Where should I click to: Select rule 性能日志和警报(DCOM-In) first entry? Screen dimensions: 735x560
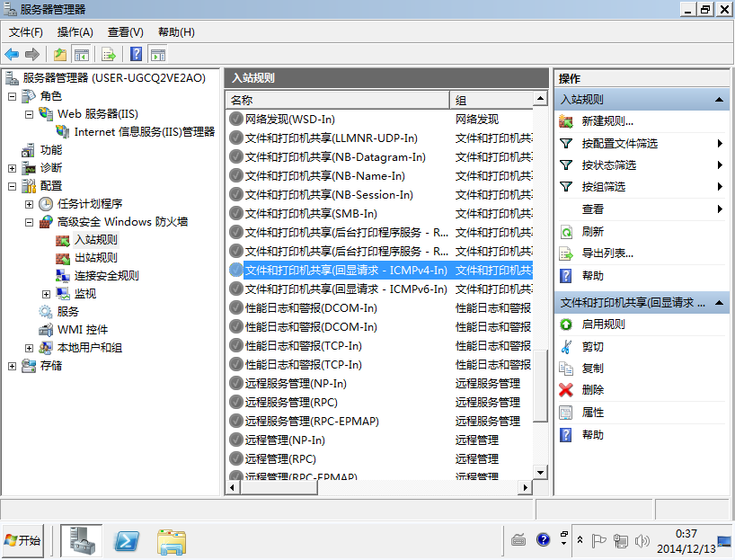point(311,307)
